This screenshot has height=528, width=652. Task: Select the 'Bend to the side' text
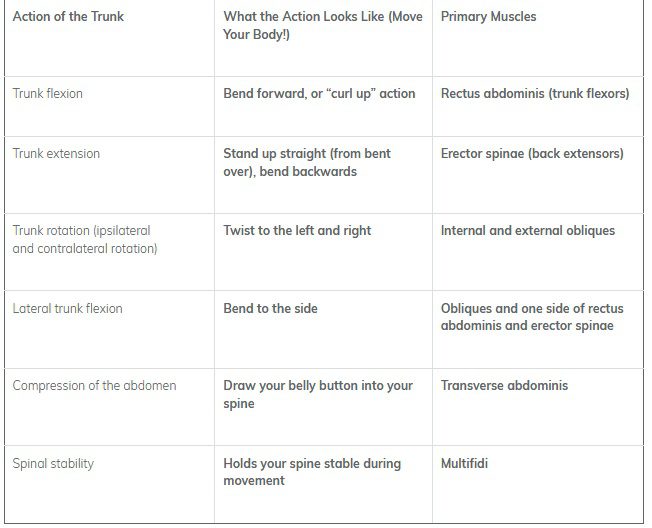[x=270, y=309]
